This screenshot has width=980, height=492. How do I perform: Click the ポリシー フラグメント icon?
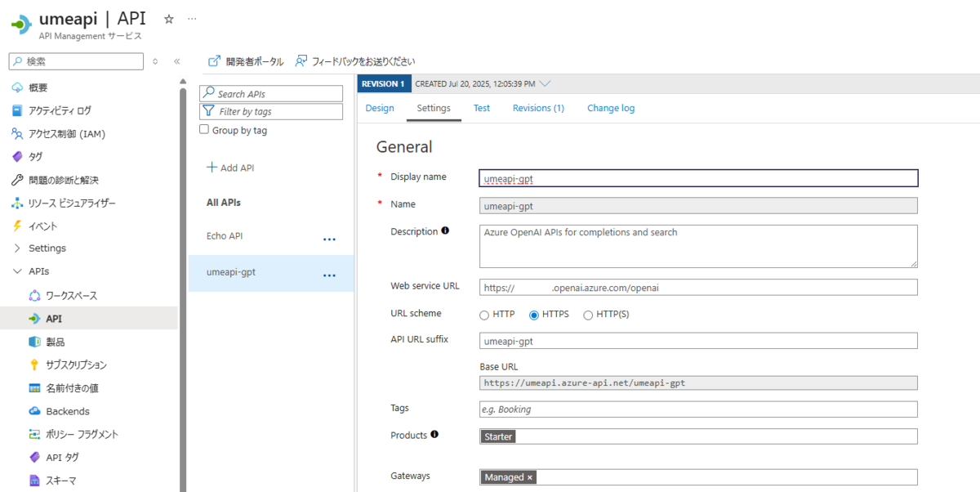(x=34, y=434)
